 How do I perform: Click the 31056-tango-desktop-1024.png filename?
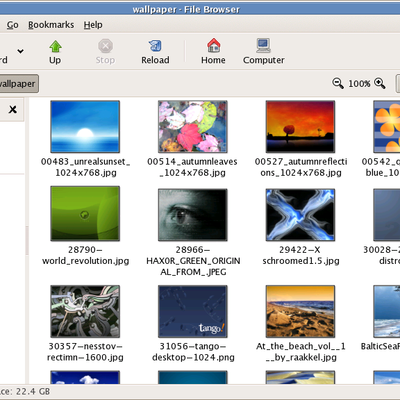[x=193, y=352]
